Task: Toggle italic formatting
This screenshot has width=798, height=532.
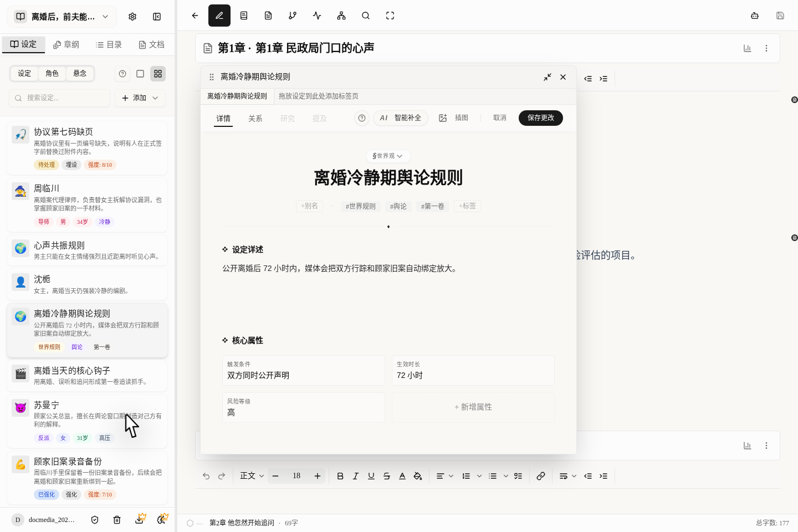Action: [356, 475]
